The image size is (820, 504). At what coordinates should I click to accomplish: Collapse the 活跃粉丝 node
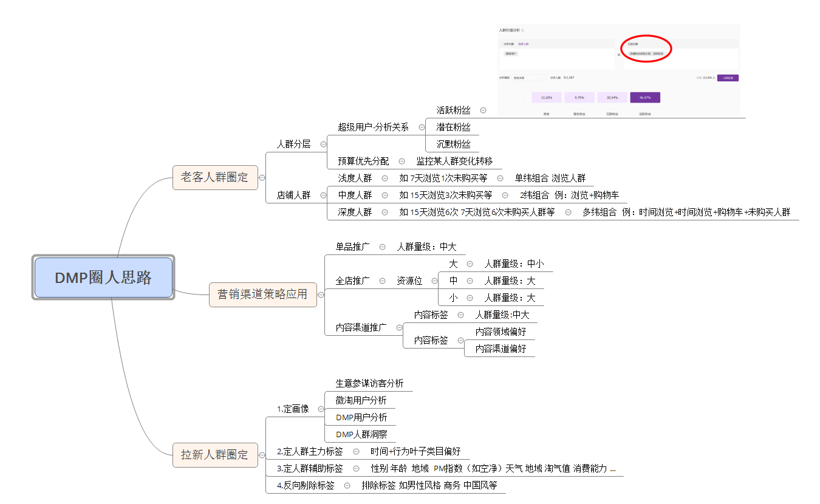click(483, 111)
